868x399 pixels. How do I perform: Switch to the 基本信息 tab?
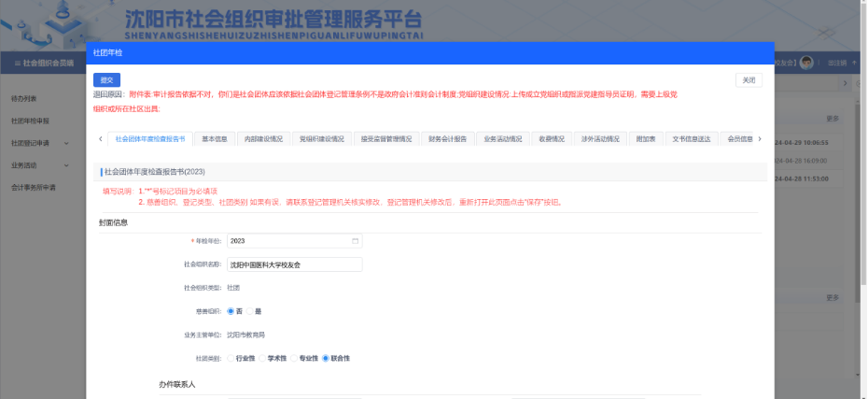(214, 139)
